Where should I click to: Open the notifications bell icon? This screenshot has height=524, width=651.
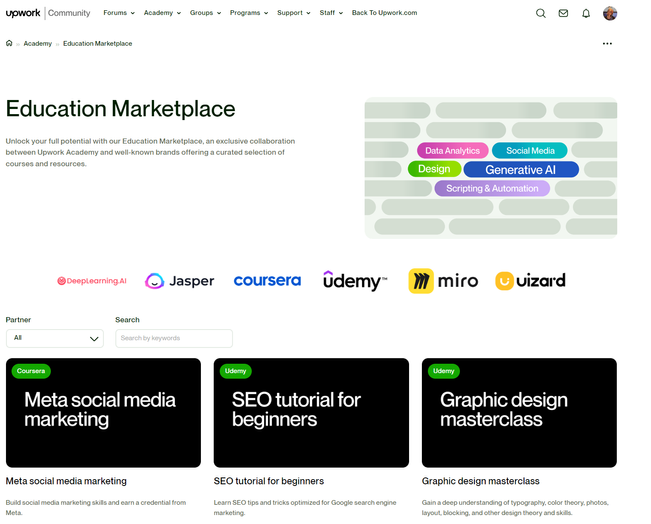point(586,13)
